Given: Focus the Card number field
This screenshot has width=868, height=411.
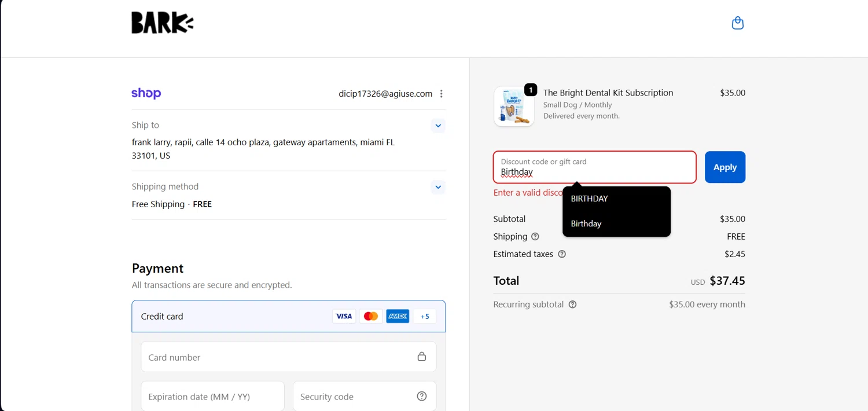Looking at the screenshot, I should point(289,357).
